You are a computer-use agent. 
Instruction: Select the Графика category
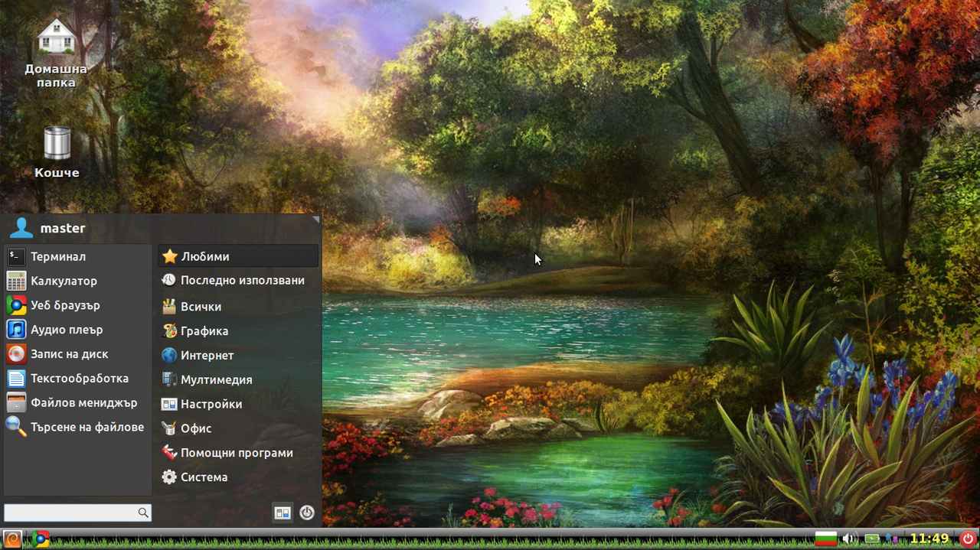[238, 331]
